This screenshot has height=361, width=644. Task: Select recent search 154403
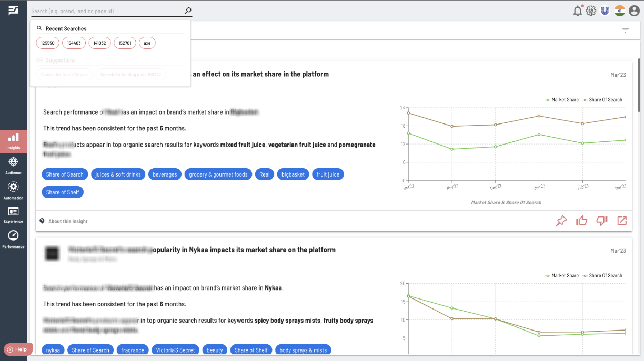(74, 43)
